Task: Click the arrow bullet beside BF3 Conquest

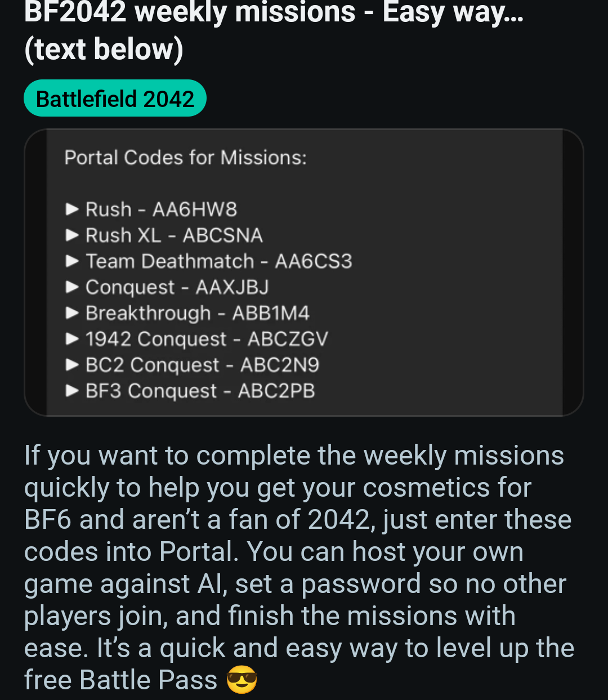Action: point(72,391)
